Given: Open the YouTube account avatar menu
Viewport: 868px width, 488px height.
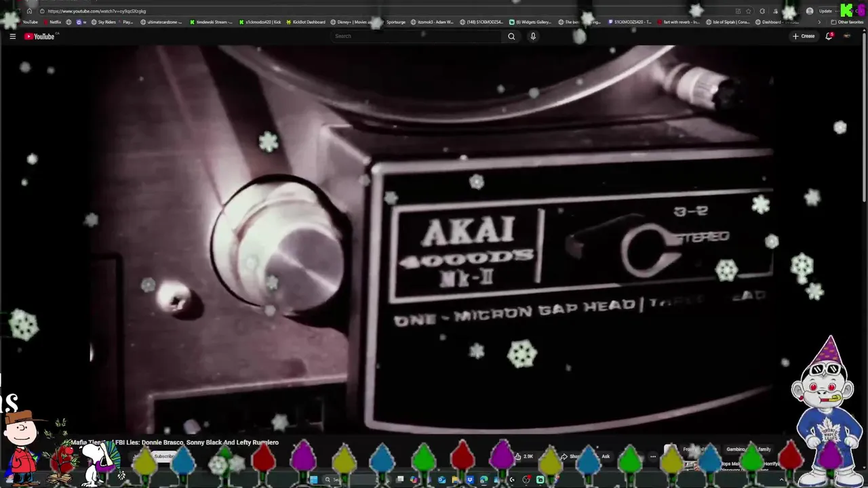Looking at the screenshot, I should 847,36.
